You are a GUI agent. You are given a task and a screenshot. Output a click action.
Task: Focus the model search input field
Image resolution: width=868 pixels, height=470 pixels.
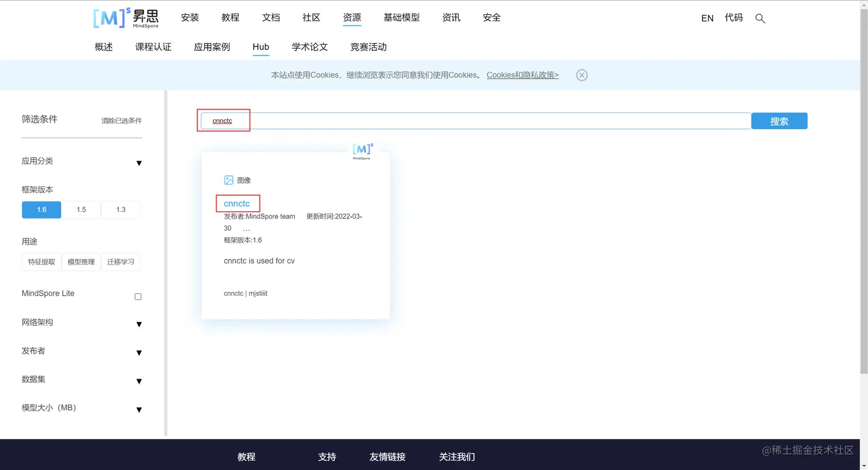475,121
